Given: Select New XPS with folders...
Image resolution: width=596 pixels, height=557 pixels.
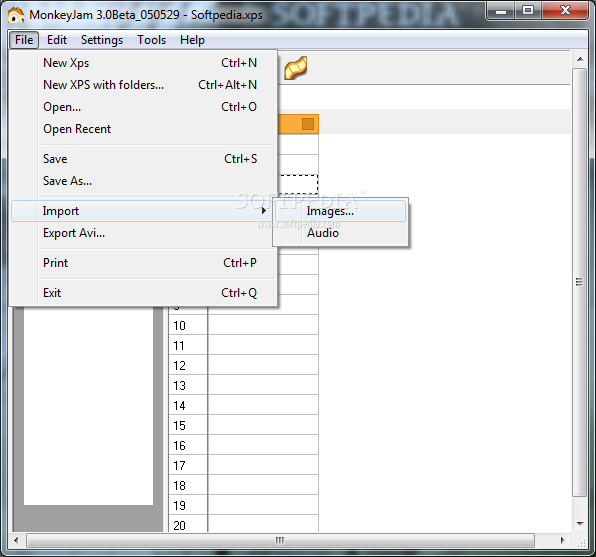Looking at the screenshot, I should 144,85.
